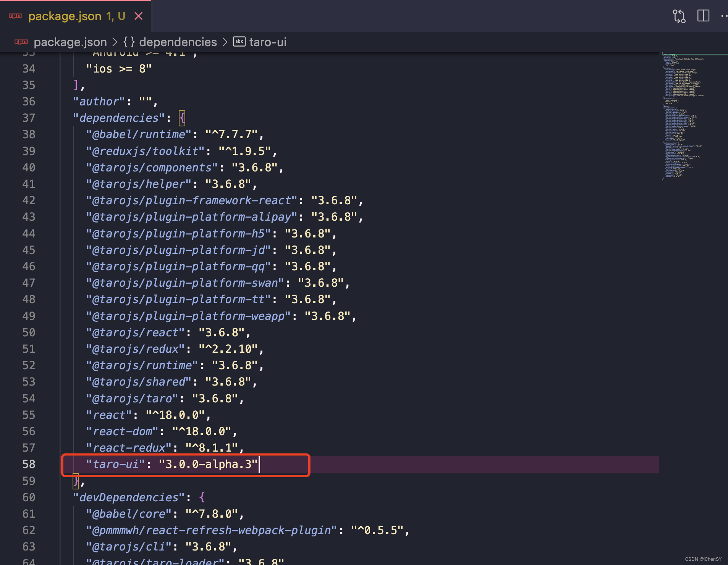The height and width of the screenshot is (565, 728).
Task: Click the "@tarojs/react" key
Action: (135, 333)
